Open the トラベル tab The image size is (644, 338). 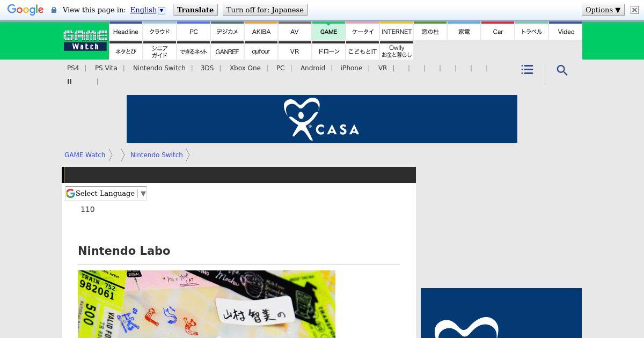[x=531, y=32]
